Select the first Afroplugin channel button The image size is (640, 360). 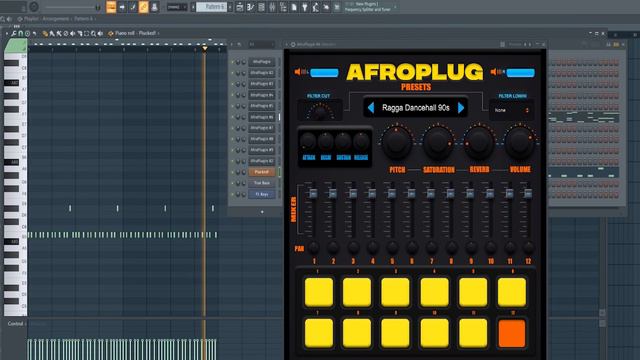pos(262,62)
